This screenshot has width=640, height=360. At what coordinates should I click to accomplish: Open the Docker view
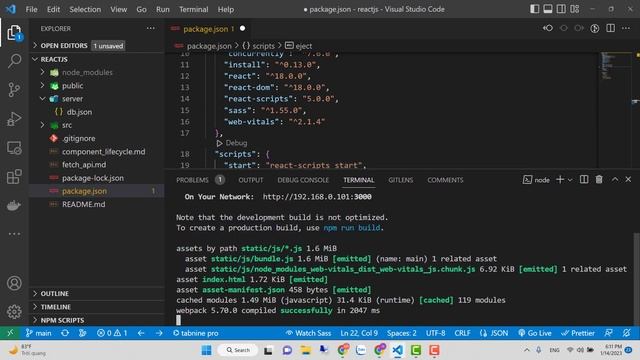tap(14, 205)
